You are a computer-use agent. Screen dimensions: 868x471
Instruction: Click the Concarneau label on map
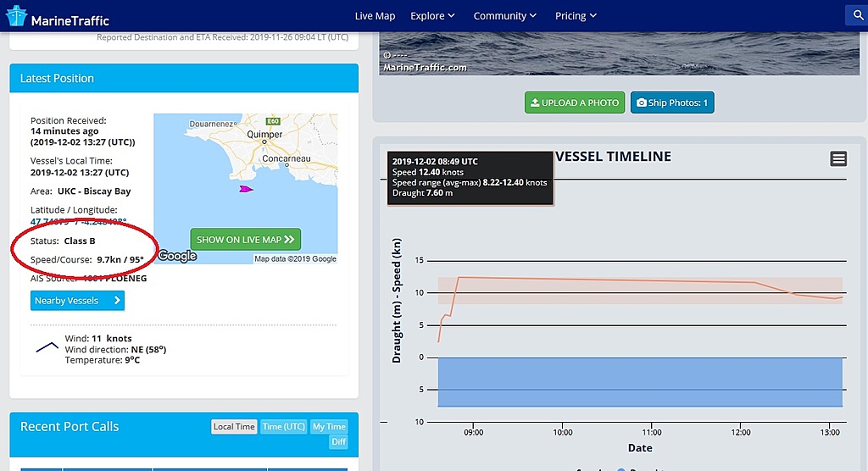pos(287,159)
